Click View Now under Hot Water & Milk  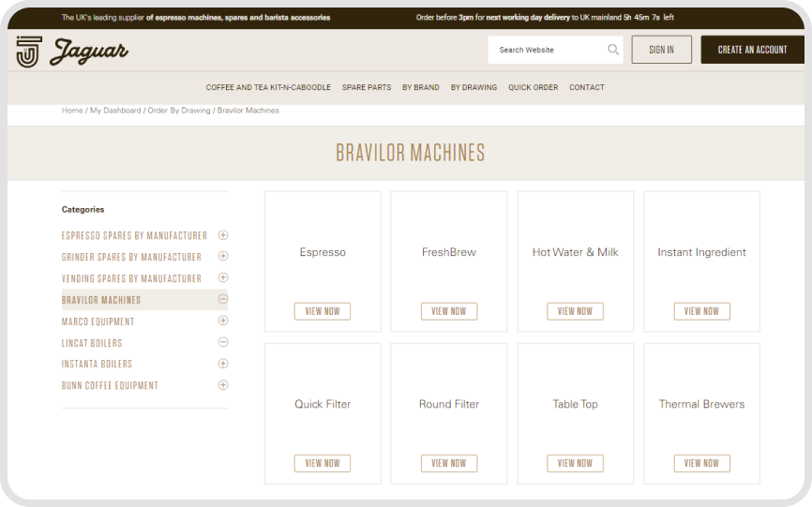point(575,311)
